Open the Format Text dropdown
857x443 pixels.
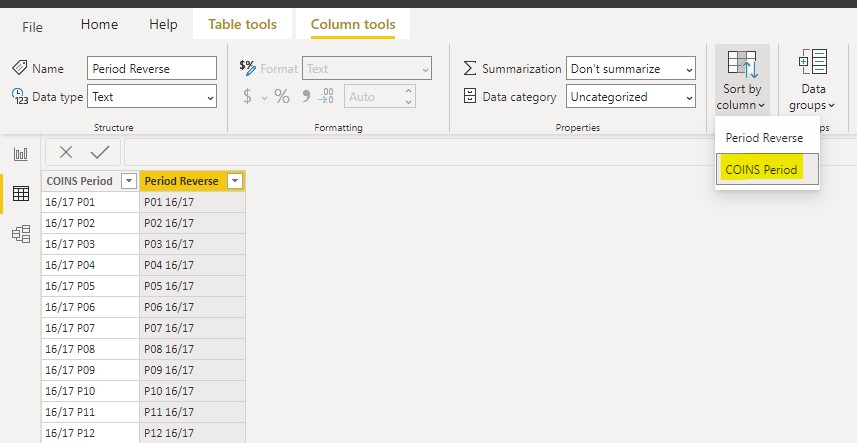click(x=367, y=68)
